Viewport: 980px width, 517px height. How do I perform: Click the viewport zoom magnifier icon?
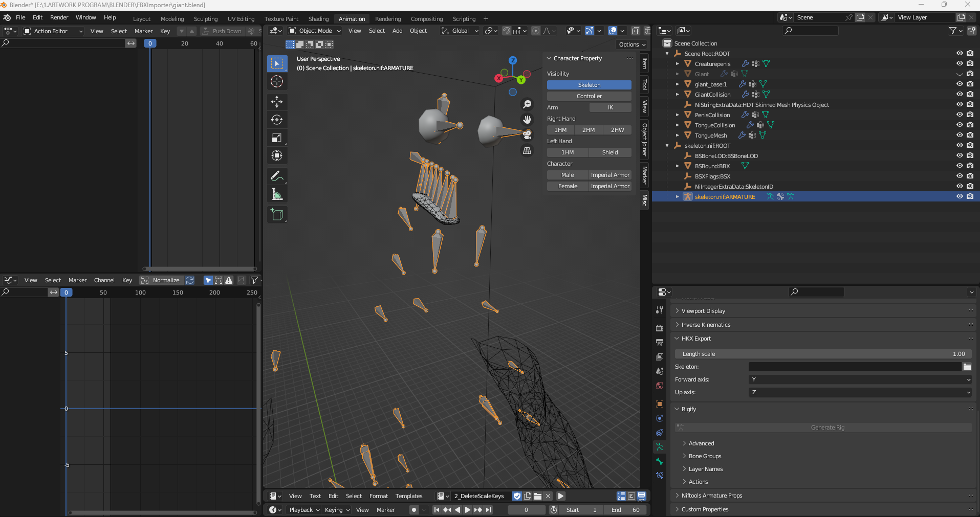click(527, 104)
